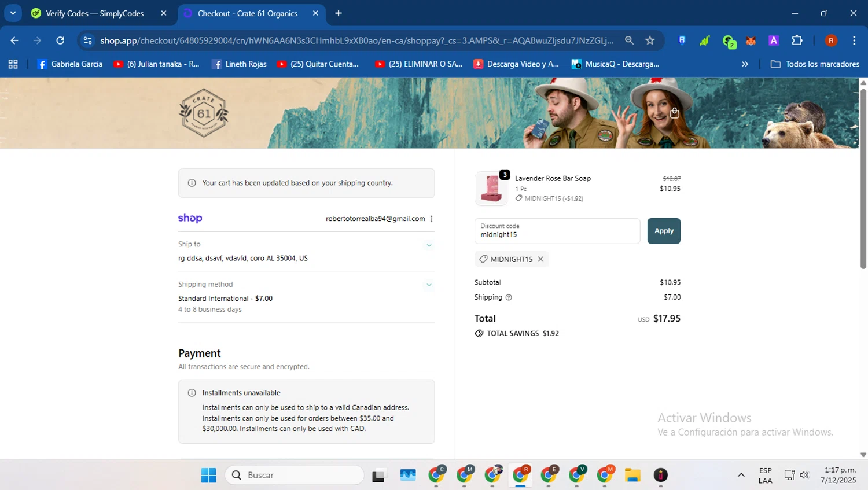Click the Discount code input field

557,231
